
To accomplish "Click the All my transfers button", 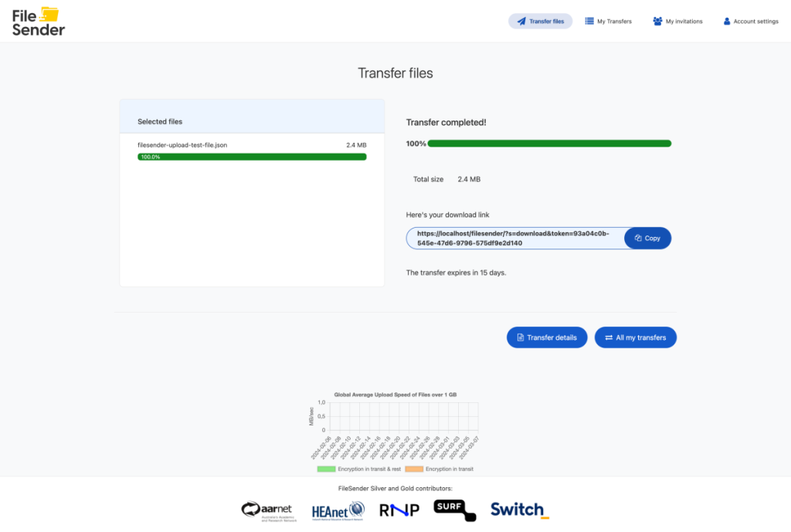I will click(635, 337).
